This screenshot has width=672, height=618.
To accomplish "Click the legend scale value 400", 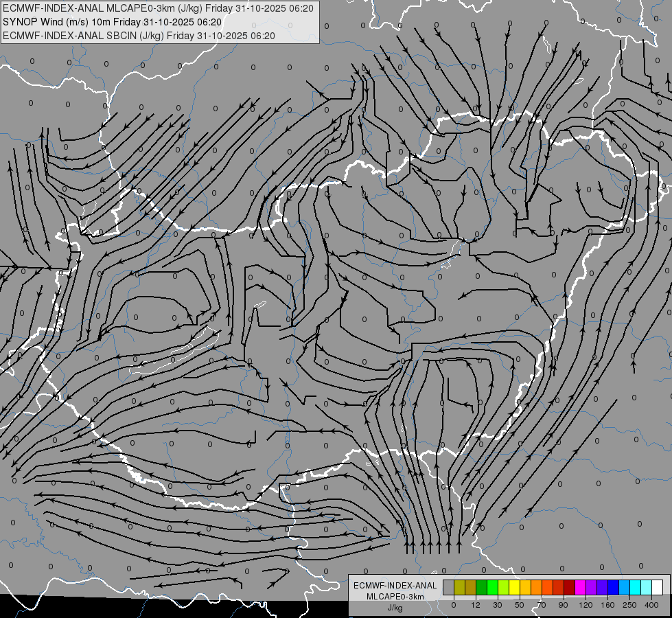I will tap(651, 605).
